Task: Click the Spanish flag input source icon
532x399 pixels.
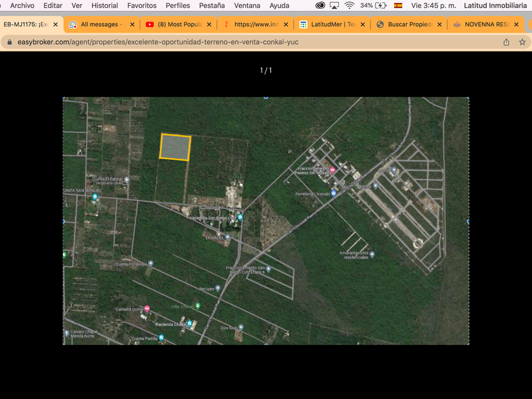Action: pos(398,5)
